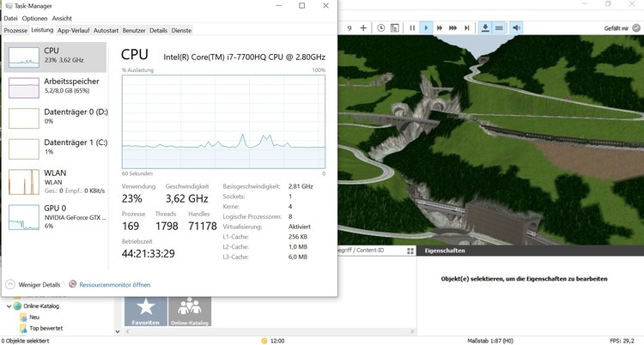Click the Gefällt mir button
The width and height of the screenshot is (644, 345).
coord(618,27)
